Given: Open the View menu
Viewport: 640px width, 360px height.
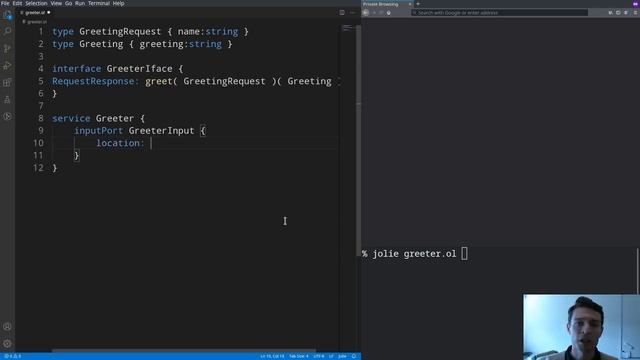Looking at the screenshot, I should pyautogui.click(x=56, y=3).
